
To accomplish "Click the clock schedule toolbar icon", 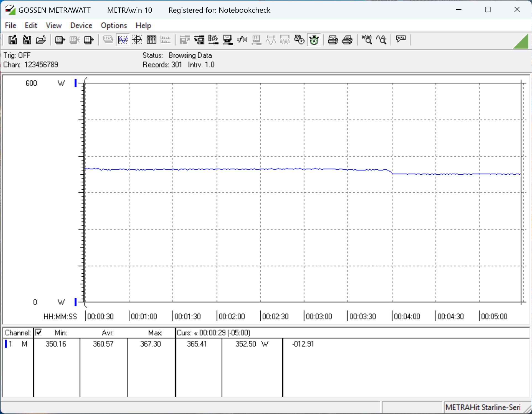I will tap(299, 40).
